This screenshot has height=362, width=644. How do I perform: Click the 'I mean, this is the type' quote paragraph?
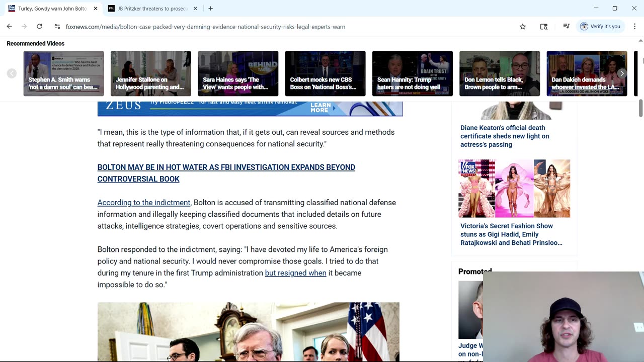(x=246, y=138)
